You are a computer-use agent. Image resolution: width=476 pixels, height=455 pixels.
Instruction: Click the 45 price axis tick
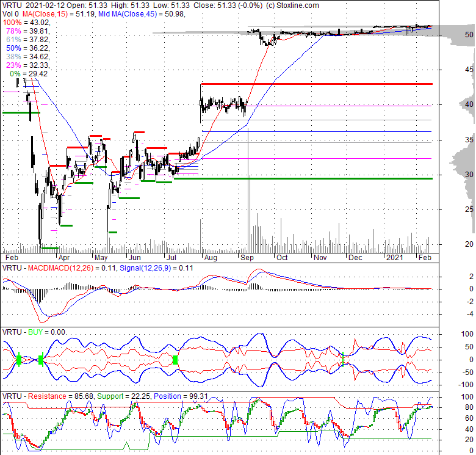469,70
